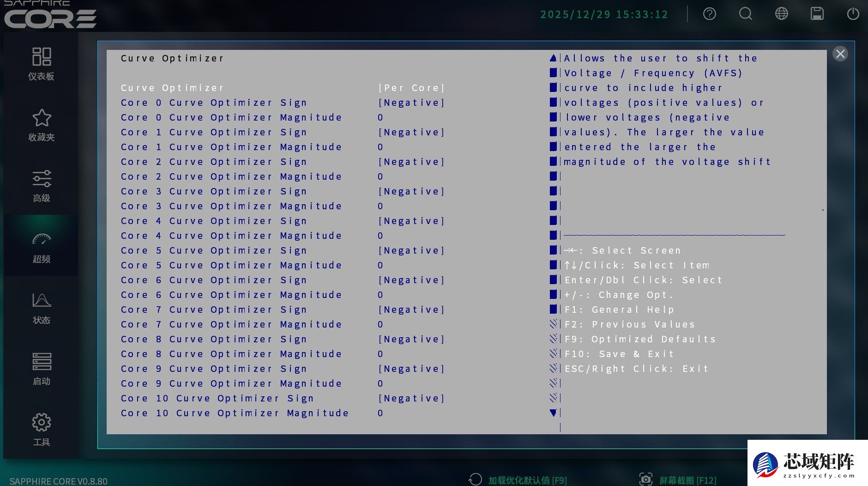Screen dimensions: 868x486
Task: Switch to the 高级 advanced tab
Action: click(41, 186)
